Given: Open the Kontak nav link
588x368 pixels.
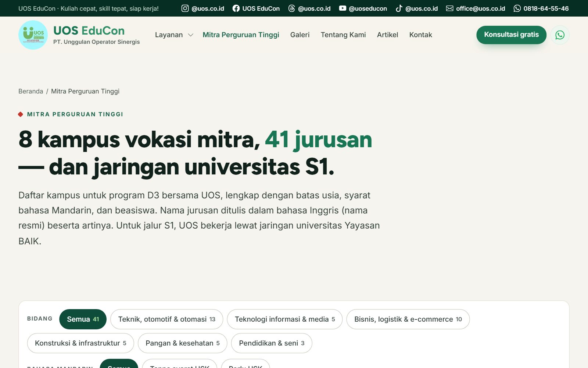Looking at the screenshot, I should click(420, 35).
